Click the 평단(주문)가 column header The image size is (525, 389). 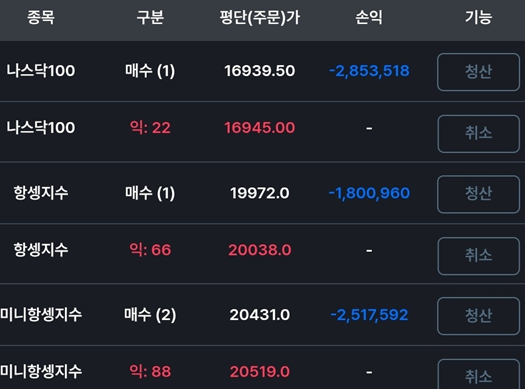click(259, 17)
